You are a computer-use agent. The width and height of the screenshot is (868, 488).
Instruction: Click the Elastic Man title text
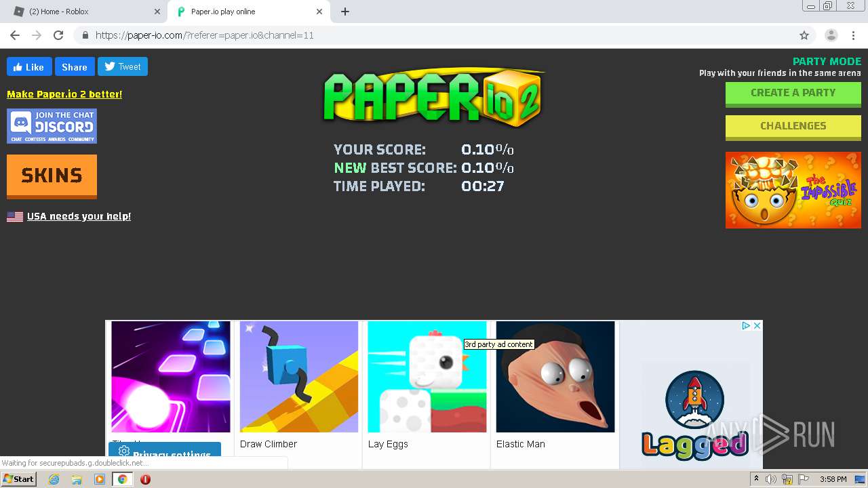520,444
